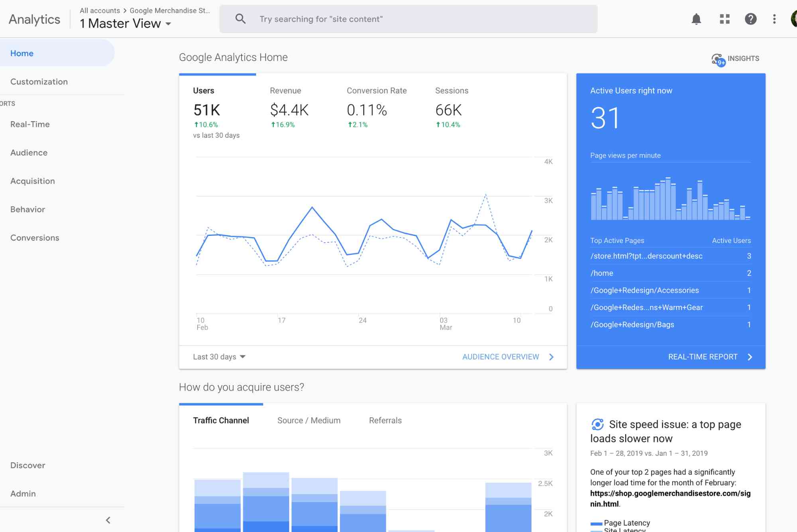
Task: Click the Help question mark icon
Action: tap(751, 19)
